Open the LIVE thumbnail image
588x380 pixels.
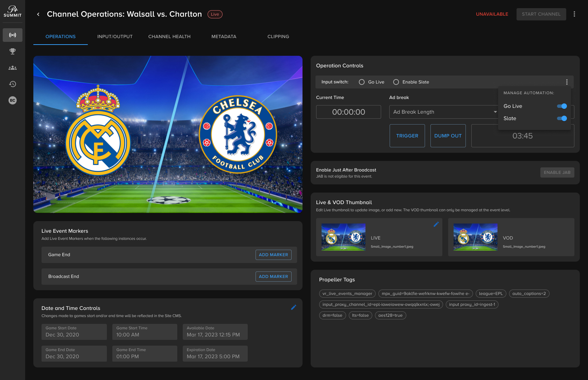click(x=343, y=237)
